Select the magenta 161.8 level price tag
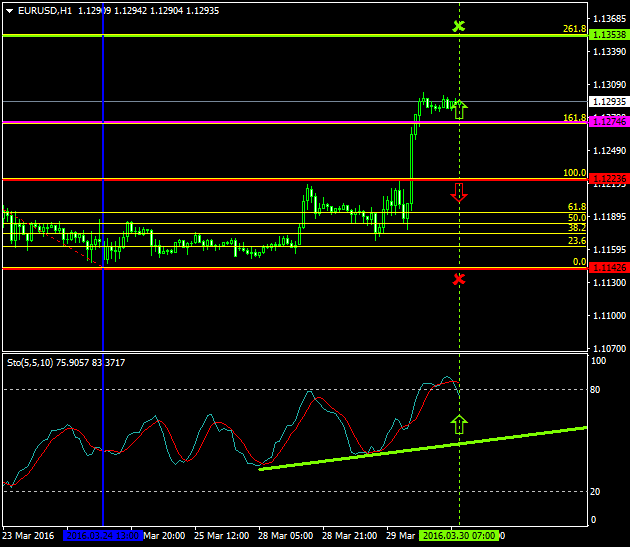This screenshot has width=630, height=547. pyautogui.click(x=608, y=121)
